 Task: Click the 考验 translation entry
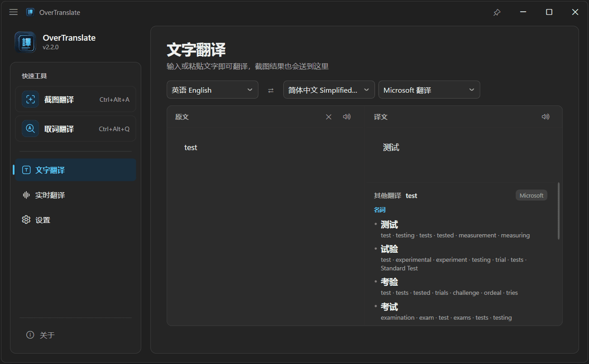point(389,282)
